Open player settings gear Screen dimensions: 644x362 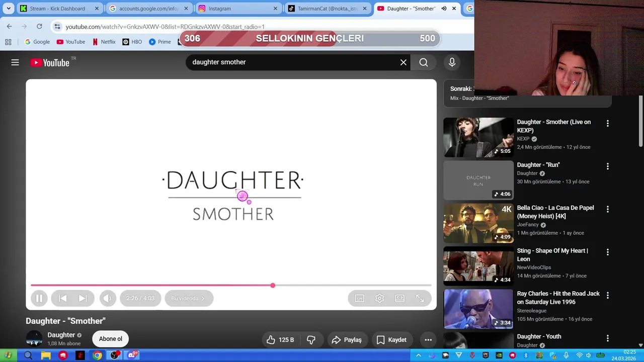pos(380,298)
